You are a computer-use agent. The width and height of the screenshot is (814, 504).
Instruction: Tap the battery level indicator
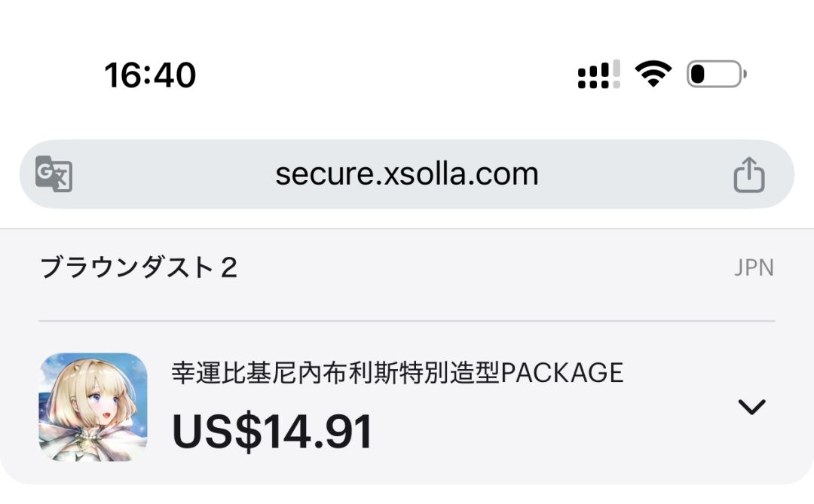(x=717, y=74)
